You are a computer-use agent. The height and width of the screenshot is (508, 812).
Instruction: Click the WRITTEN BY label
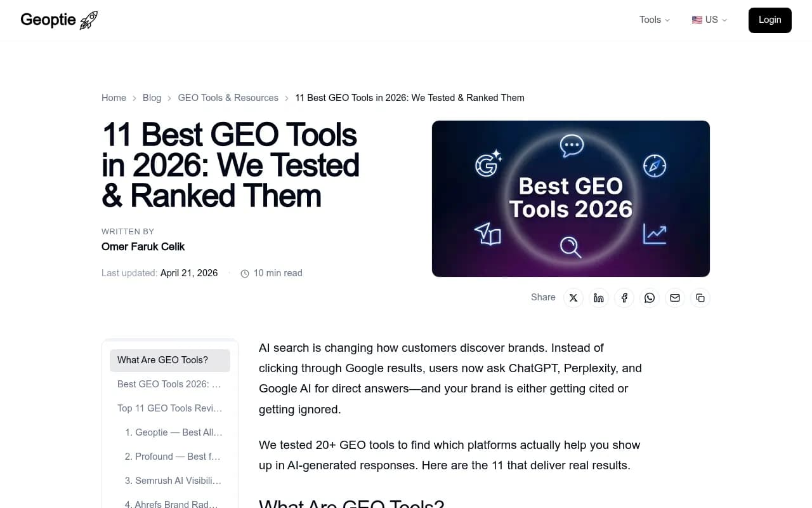[x=128, y=232]
